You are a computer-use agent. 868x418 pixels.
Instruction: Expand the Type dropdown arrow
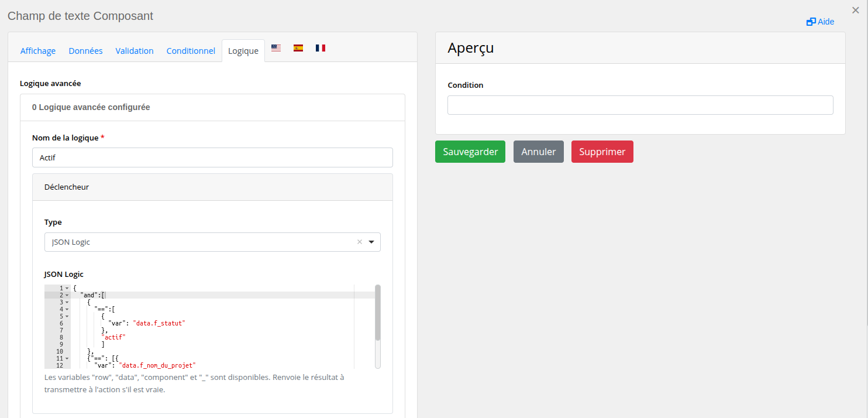coord(371,242)
